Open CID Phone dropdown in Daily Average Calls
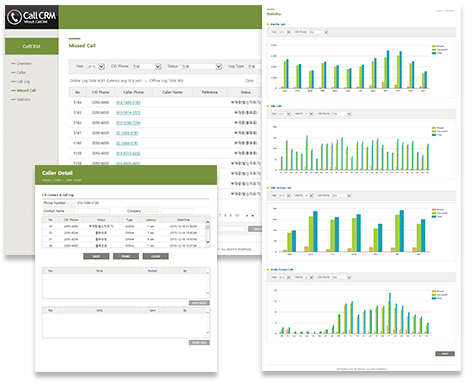This screenshot has height=383, width=474. (x=342, y=196)
